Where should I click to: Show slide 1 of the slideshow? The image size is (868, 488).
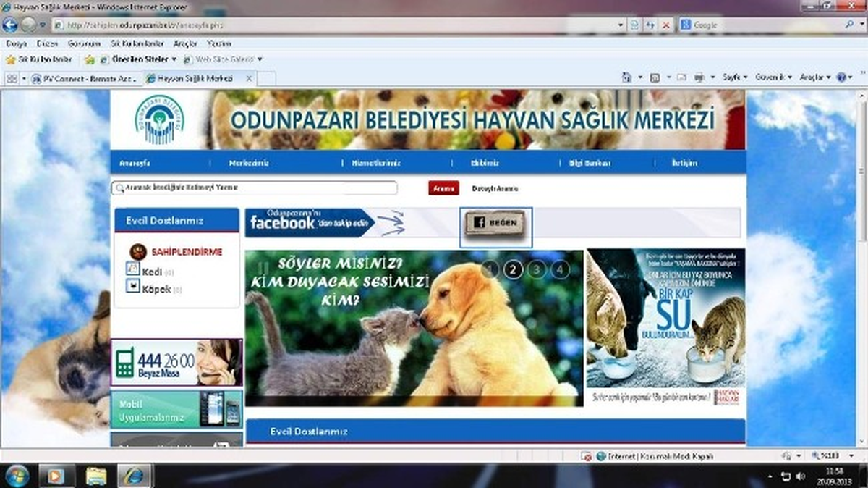tap(490, 269)
